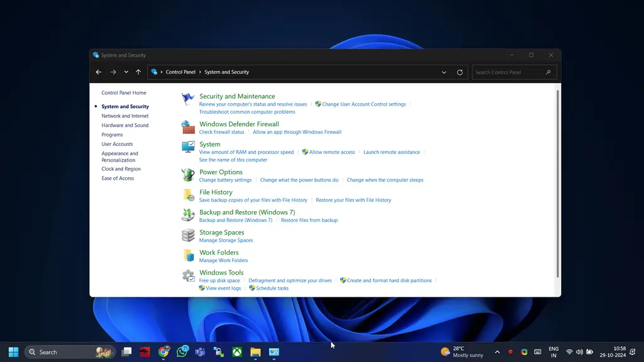Click the Storage Spaces drives icon

coord(188,235)
